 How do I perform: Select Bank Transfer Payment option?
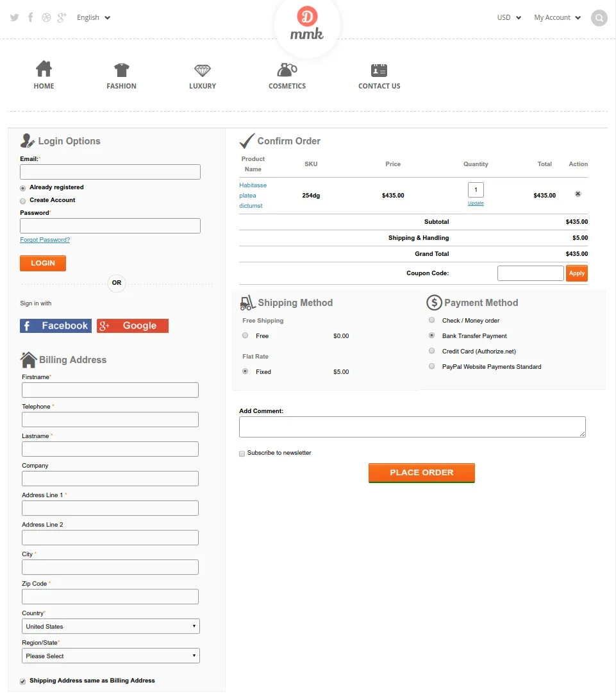click(431, 335)
